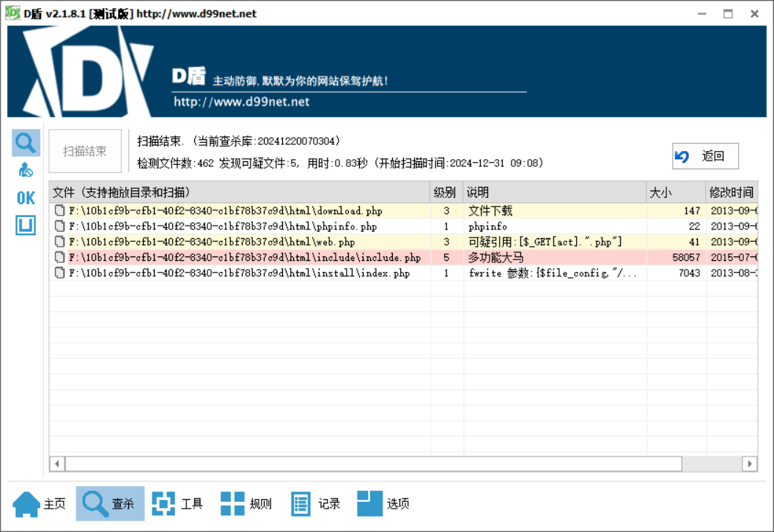Screen dimensions: 774x532
Task: Click the blue return arrow icon
Action: [682, 156]
